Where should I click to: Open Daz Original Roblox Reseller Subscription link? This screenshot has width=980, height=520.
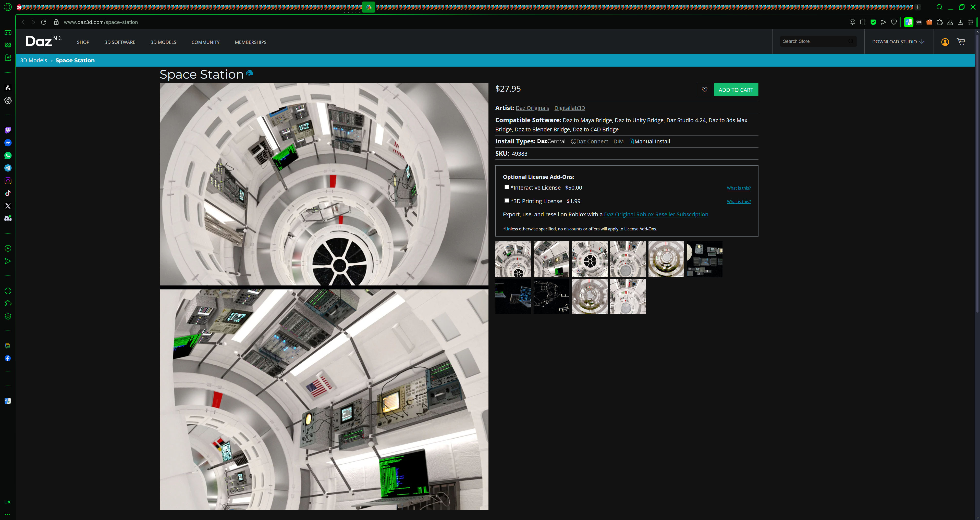pos(656,214)
